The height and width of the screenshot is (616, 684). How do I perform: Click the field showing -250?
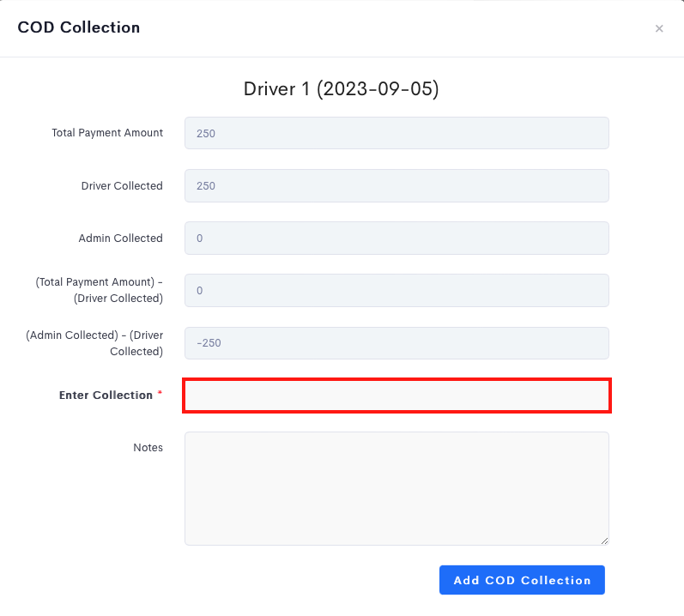[x=396, y=343]
